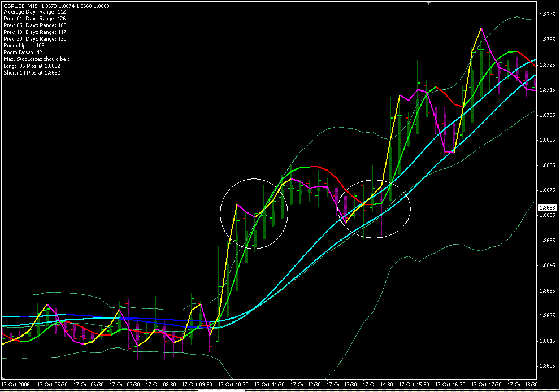Click the 1.8605 price axis label

tap(547, 366)
